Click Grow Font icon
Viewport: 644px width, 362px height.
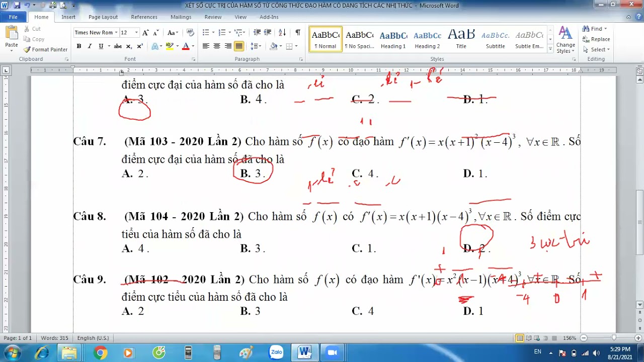[145, 33]
